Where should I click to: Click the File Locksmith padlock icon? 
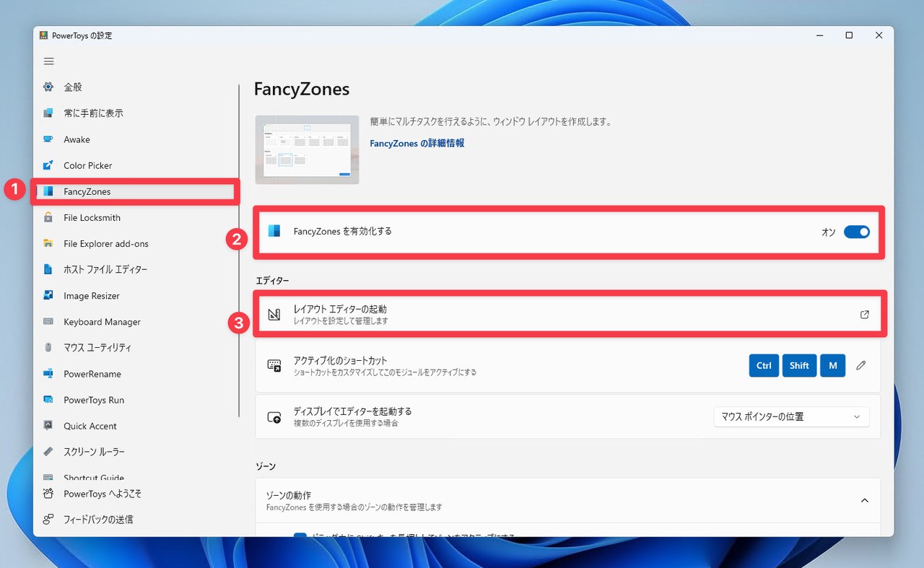[x=48, y=217]
